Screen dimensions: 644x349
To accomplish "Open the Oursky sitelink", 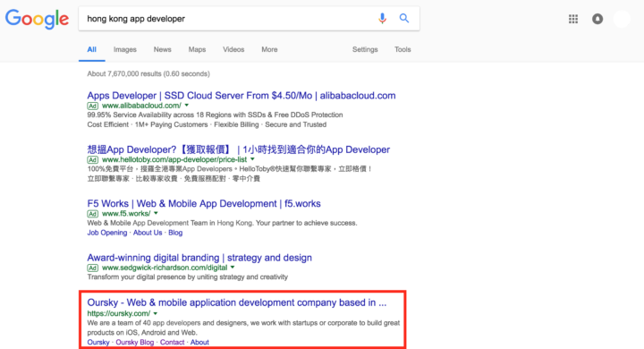I will (x=98, y=343).
